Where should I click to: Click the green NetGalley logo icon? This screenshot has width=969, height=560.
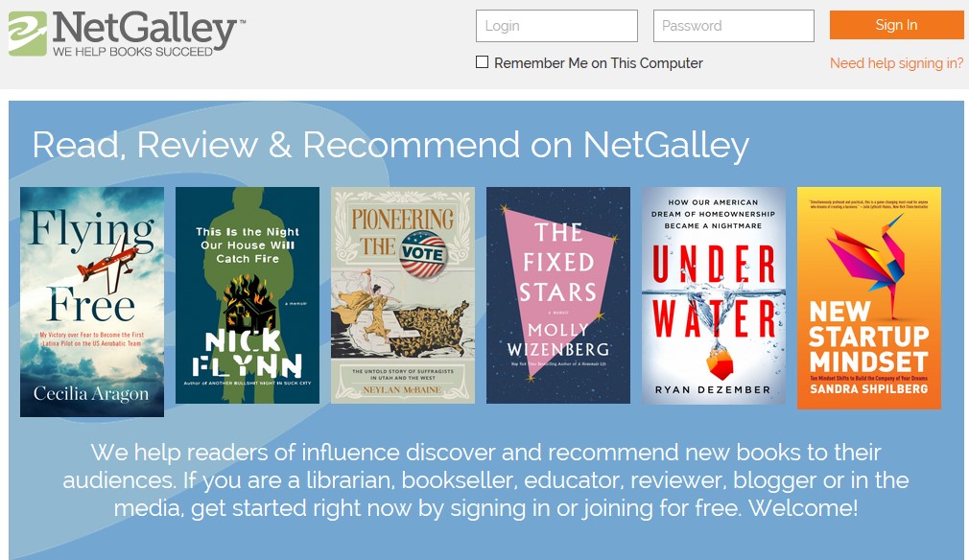click(x=27, y=34)
